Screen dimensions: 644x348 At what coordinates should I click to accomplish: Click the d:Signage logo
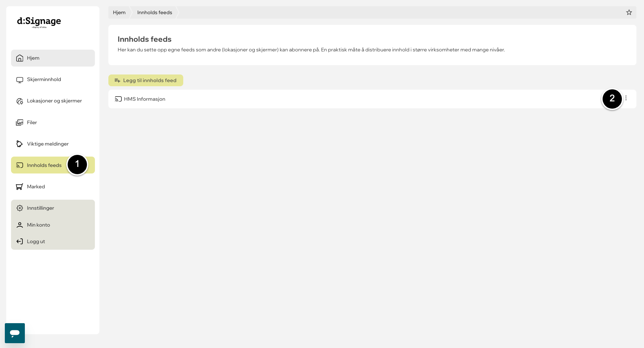[39, 22]
